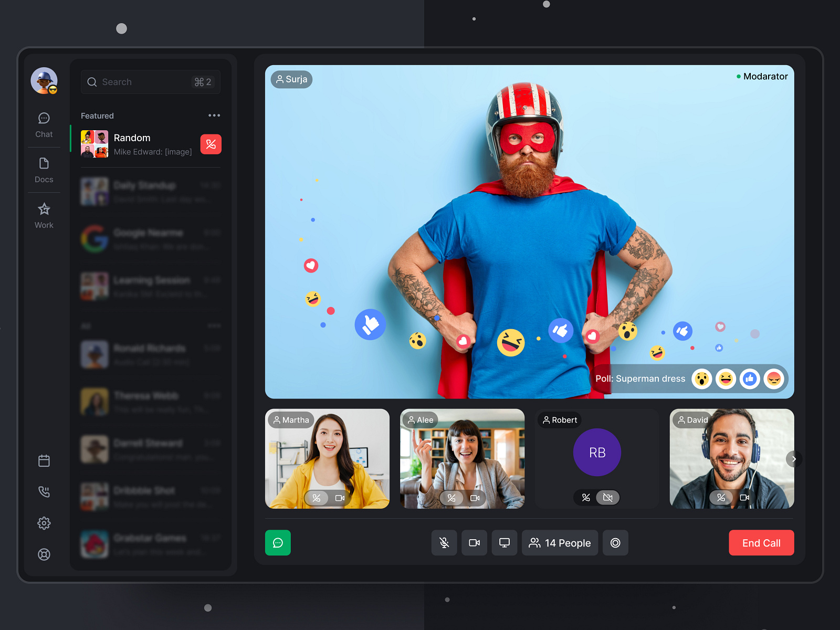The height and width of the screenshot is (630, 840).
Task: Toggle Alee's microphone
Action: pyautogui.click(x=451, y=498)
